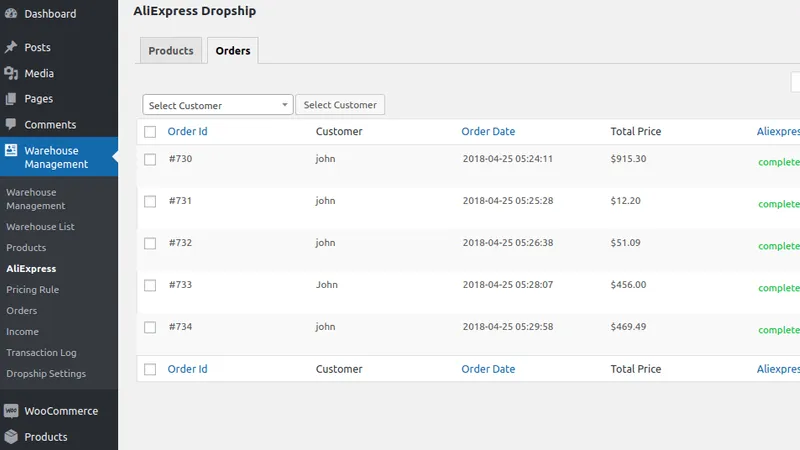Switch to the Products tab
This screenshot has width=800, height=450.
click(171, 51)
